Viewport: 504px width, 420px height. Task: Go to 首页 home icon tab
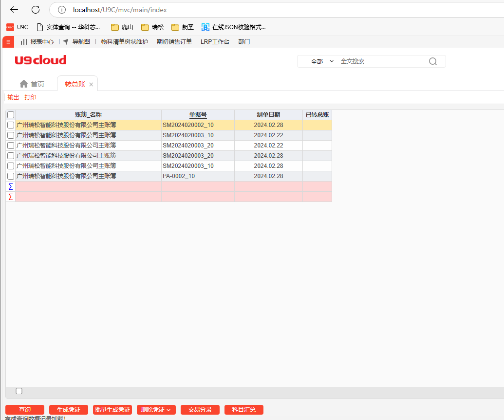[x=24, y=84]
